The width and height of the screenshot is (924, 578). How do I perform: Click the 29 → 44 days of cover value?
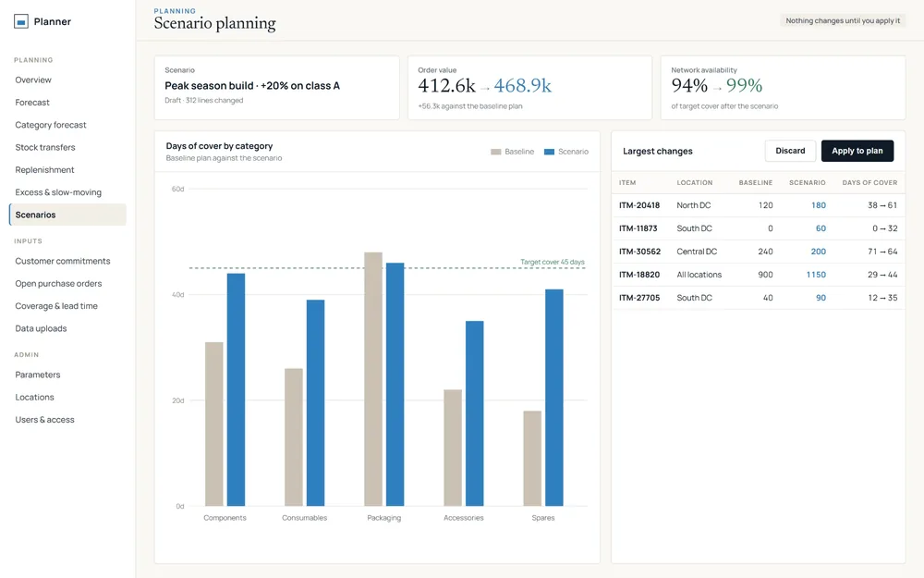click(882, 275)
